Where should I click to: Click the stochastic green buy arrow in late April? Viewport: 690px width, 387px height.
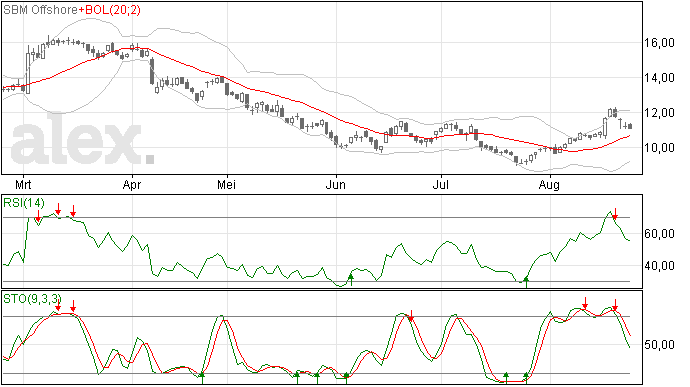202,378
